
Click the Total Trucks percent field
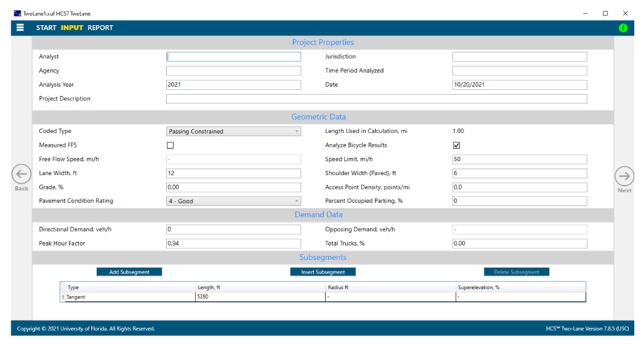(520, 243)
